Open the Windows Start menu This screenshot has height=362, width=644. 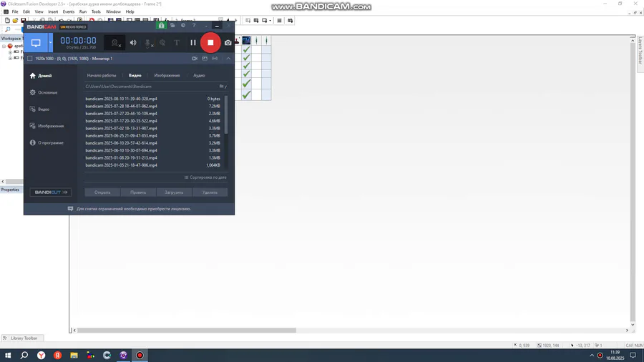[x=8, y=356]
